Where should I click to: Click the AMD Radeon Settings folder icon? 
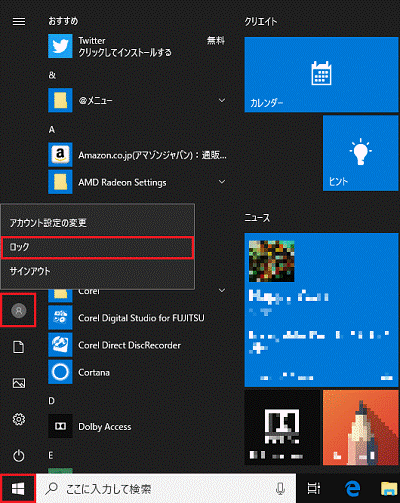60,182
